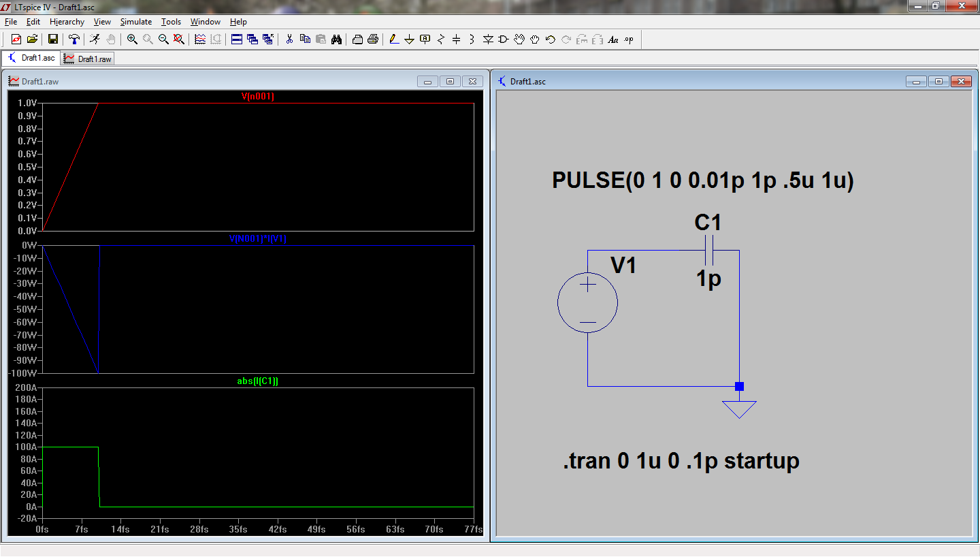The height and width of the screenshot is (557, 980).
Task: Switch to the Draft1.raw tab
Action: click(x=88, y=59)
